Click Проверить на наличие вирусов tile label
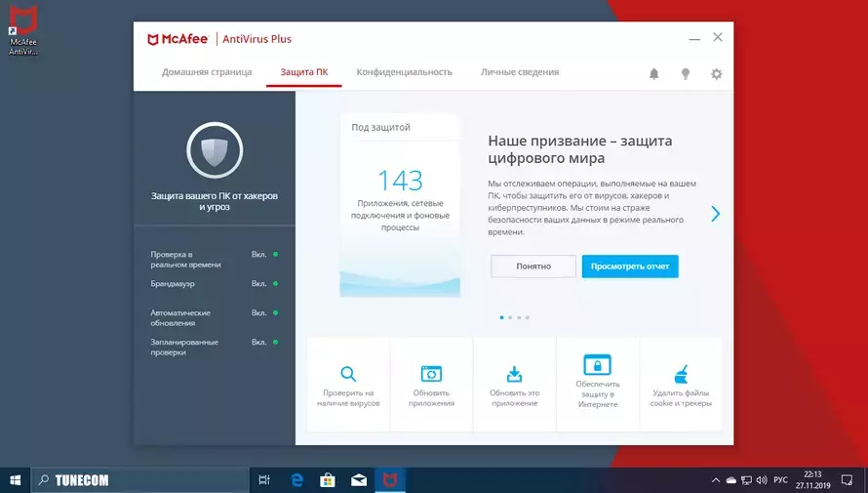Image resolution: width=868 pixels, height=493 pixels. point(348,398)
